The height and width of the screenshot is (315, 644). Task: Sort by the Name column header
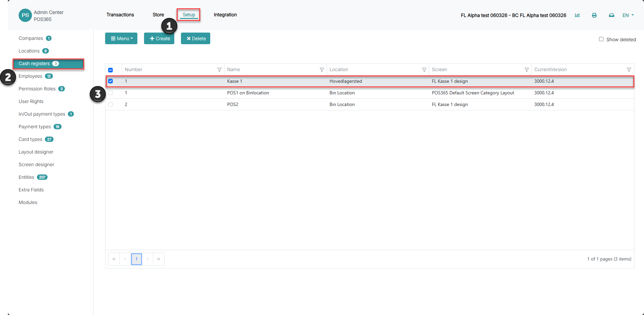coord(234,69)
